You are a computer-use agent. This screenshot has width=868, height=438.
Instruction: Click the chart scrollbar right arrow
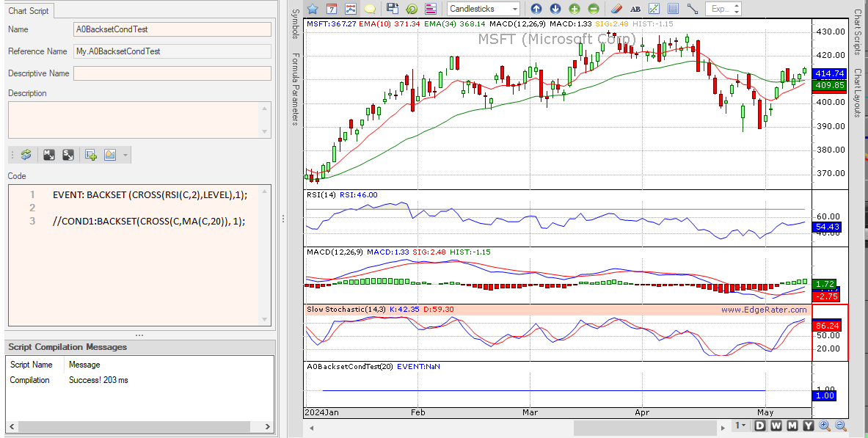pyautogui.click(x=723, y=428)
